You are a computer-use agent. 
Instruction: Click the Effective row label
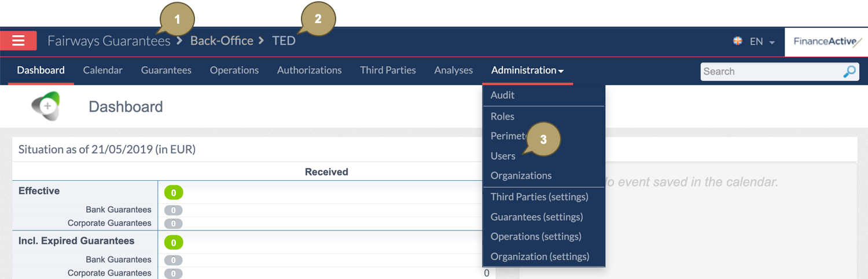pyautogui.click(x=39, y=191)
